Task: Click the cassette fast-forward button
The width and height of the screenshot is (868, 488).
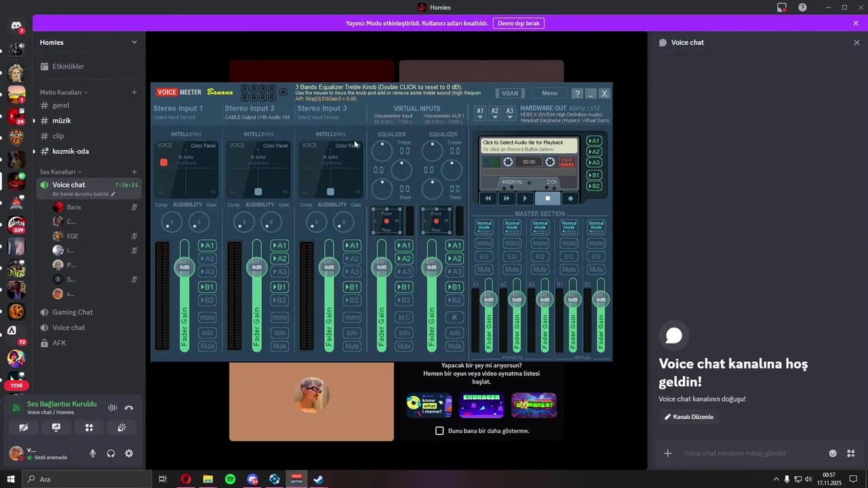Action: pos(506,199)
